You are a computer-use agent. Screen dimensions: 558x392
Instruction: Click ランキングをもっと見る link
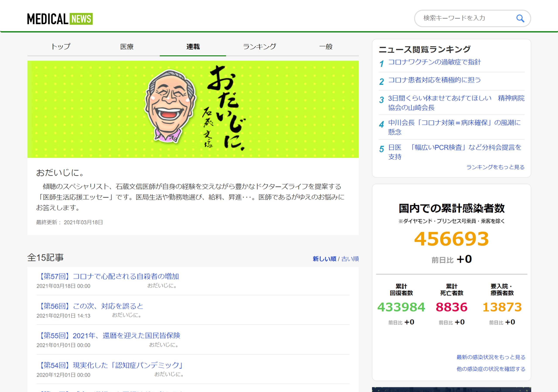click(495, 167)
